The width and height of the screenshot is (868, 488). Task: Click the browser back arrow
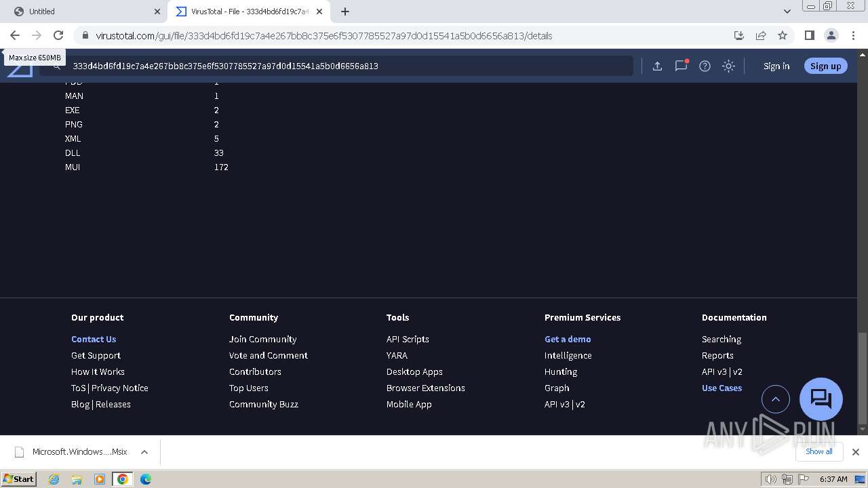coord(15,35)
